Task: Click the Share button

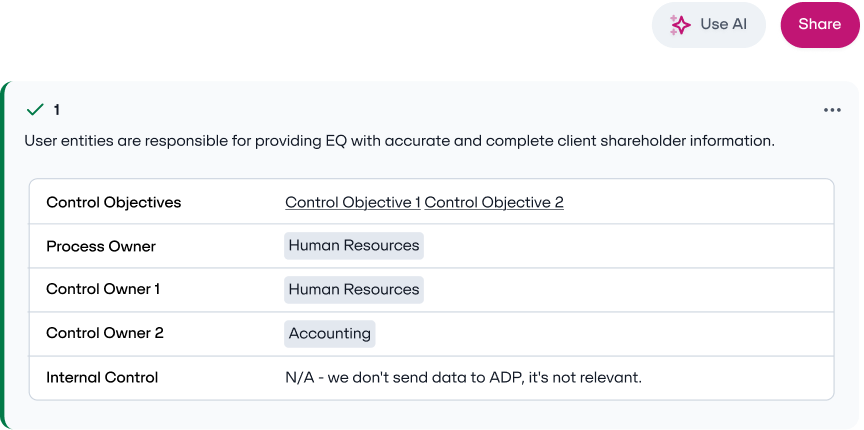Action: pos(820,25)
